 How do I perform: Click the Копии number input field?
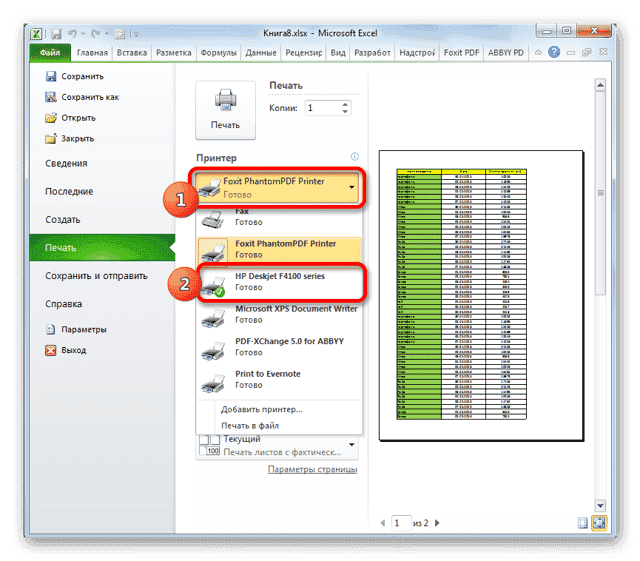(x=322, y=108)
